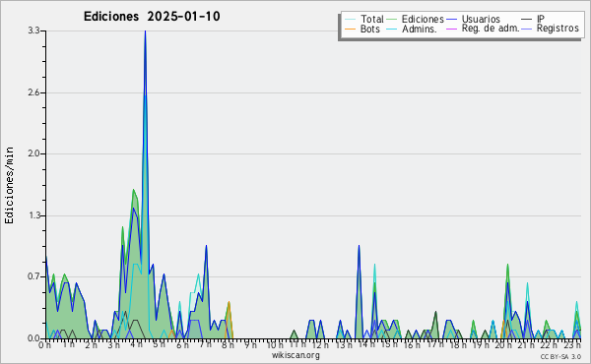Click the '14 h' x-axis label
The height and width of the screenshot is (364, 591).
click(366, 344)
